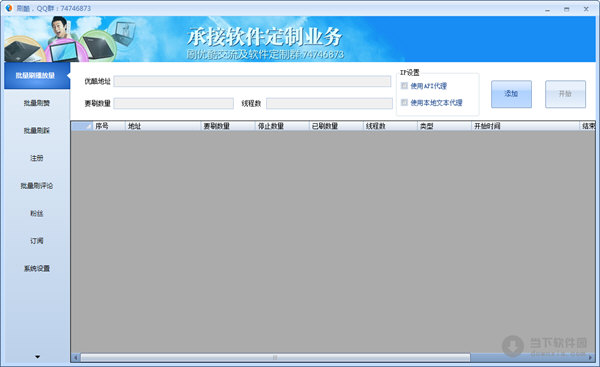Sort by the 开始时间 column header

525,126
